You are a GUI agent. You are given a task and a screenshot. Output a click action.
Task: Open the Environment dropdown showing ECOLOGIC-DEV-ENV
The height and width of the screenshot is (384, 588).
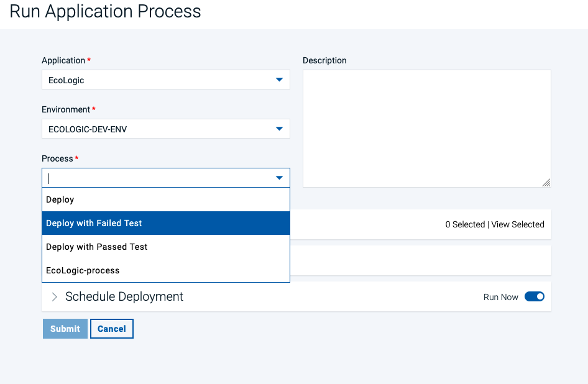(166, 129)
